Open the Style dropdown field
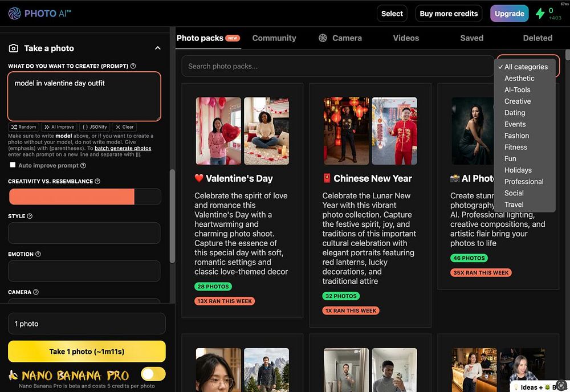This screenshot has width=570, height=392. click(x=84, y=233)
